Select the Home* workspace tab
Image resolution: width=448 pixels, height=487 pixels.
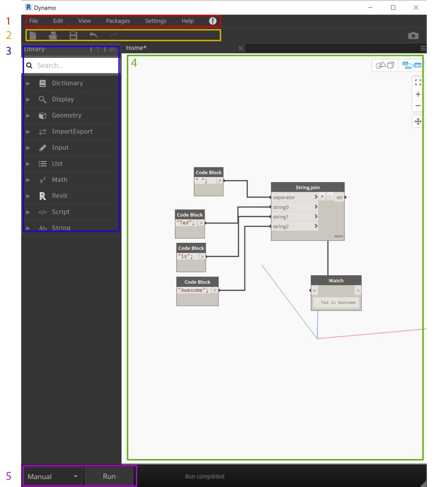tap(137, 48)
